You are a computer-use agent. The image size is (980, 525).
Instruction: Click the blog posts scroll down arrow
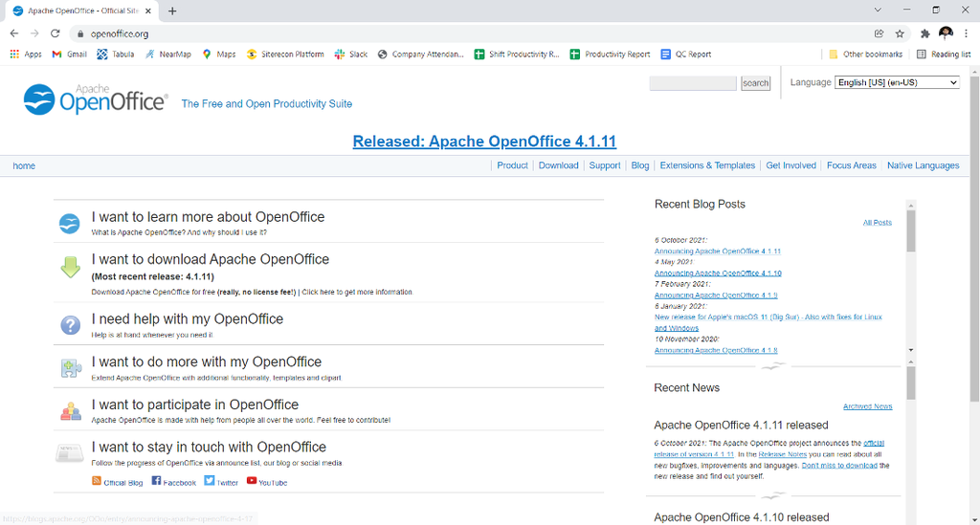coord(911,350)
